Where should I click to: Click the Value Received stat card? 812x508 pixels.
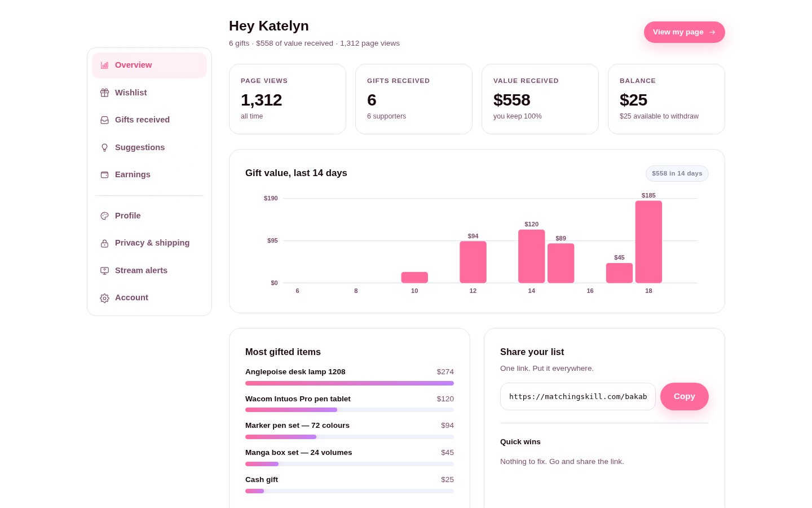coord(540,99)
